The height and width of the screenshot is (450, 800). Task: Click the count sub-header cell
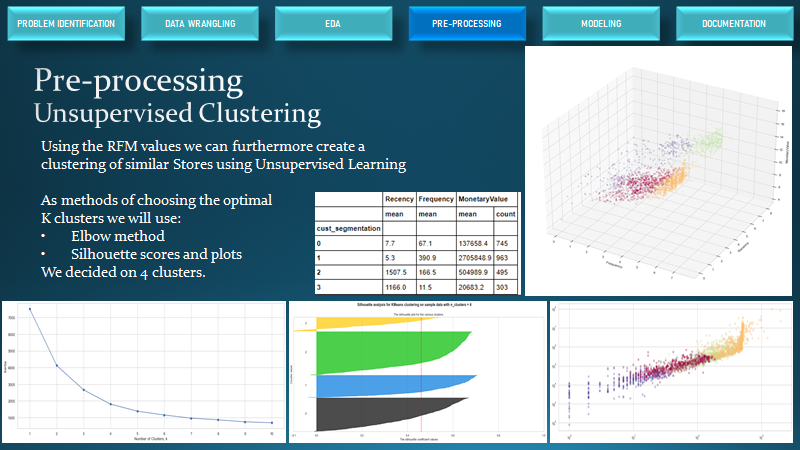click(x=506, y=214)
